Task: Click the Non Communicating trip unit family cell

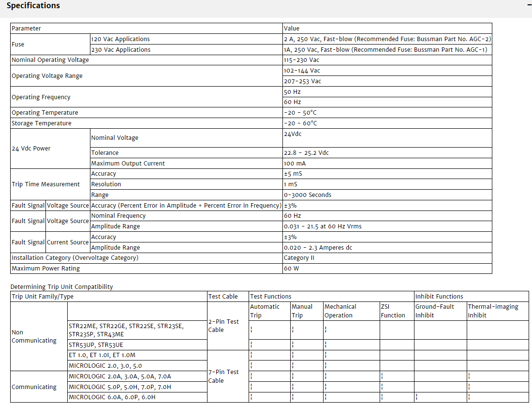Action: (x=34, y=336)
